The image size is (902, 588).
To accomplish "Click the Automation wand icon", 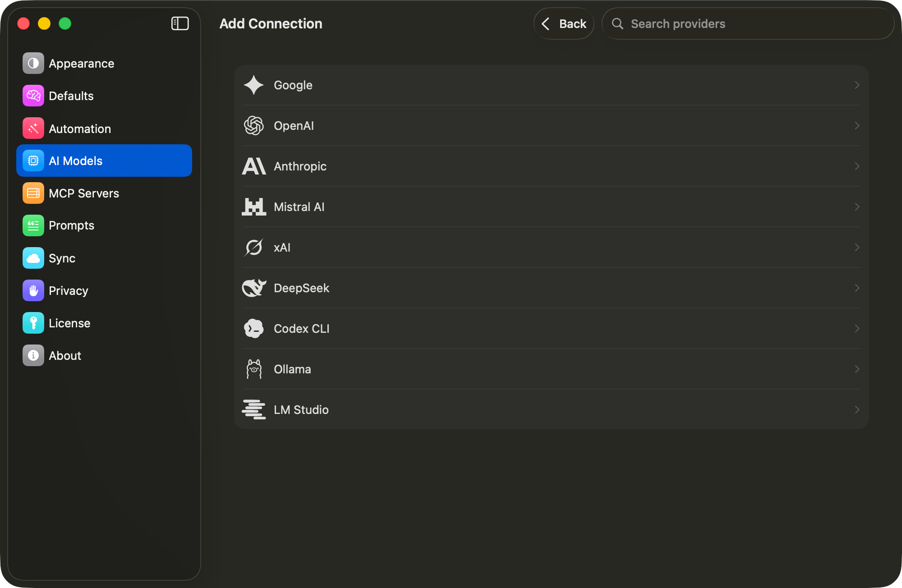I will pyautogui.click(x=33, y=129).
